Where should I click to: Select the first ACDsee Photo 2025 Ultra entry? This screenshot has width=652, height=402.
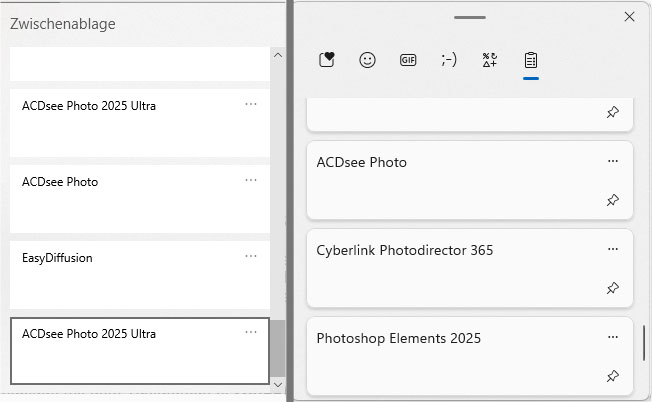click(x=140, y=123)
